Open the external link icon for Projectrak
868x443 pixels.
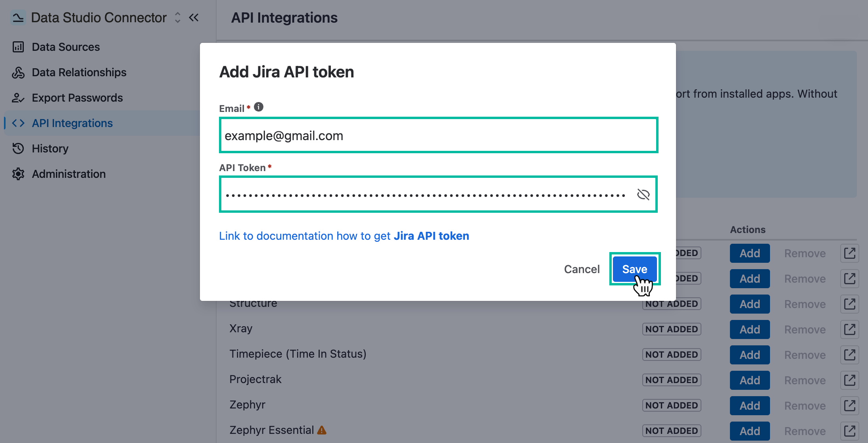click(850, 380)
